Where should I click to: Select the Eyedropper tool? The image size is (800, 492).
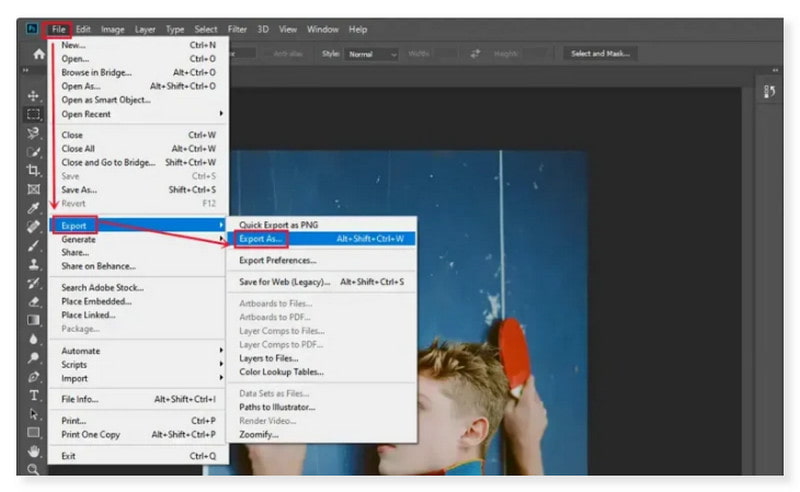click(34, 208)
